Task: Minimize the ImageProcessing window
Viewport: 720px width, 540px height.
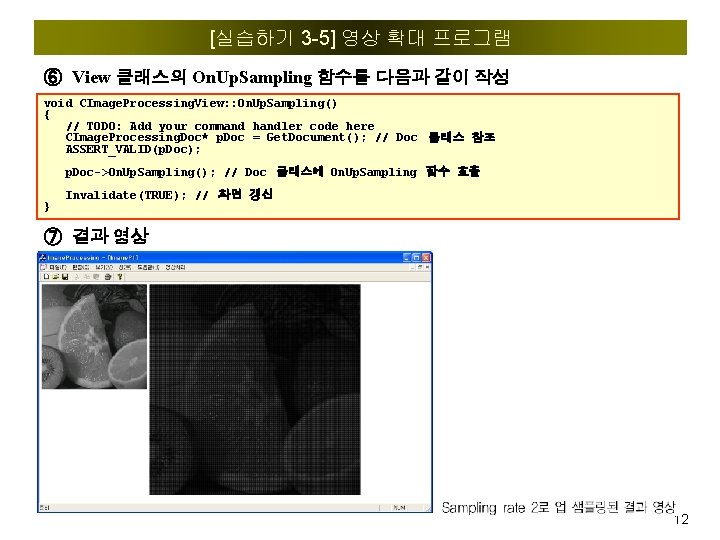Action: tap(407, 258)
